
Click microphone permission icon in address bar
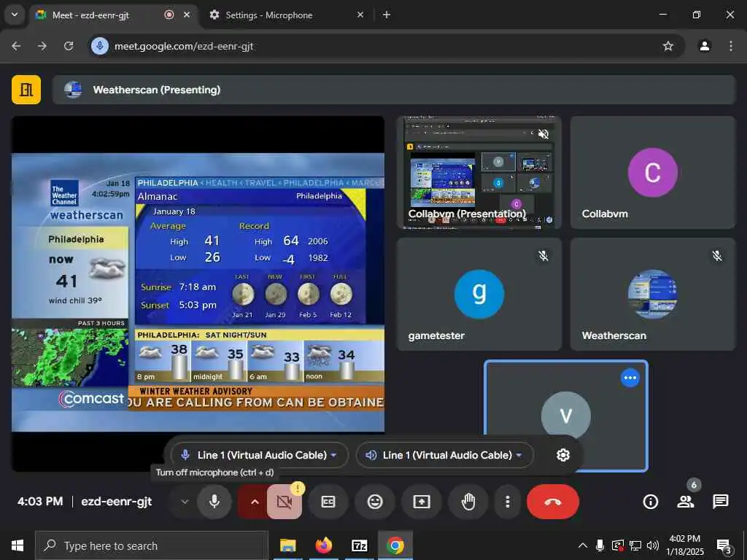[x=99, y=46]
